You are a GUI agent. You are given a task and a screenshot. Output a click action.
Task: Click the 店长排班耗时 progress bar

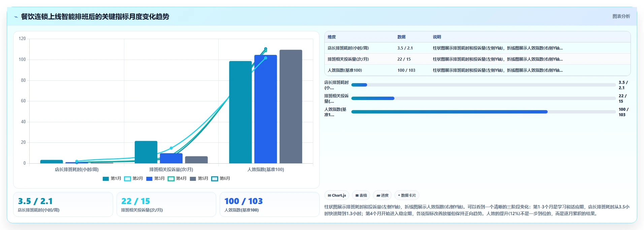tap(483, 85)
